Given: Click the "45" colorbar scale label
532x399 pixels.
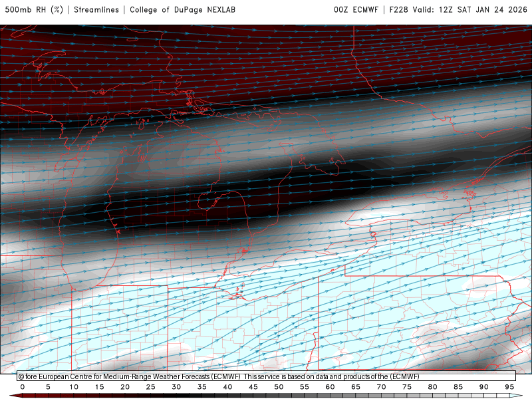Looking at the screenshot, I should click(x=253, y=387).
